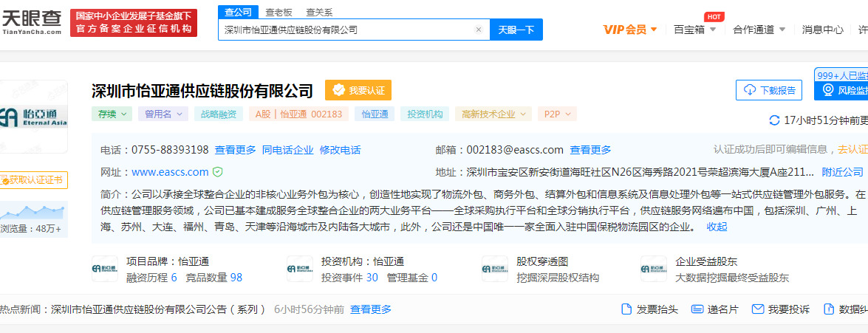868x333 pixels.
Task: Expand the 高新技术企业 tag
Action: (x=493, y=114)
